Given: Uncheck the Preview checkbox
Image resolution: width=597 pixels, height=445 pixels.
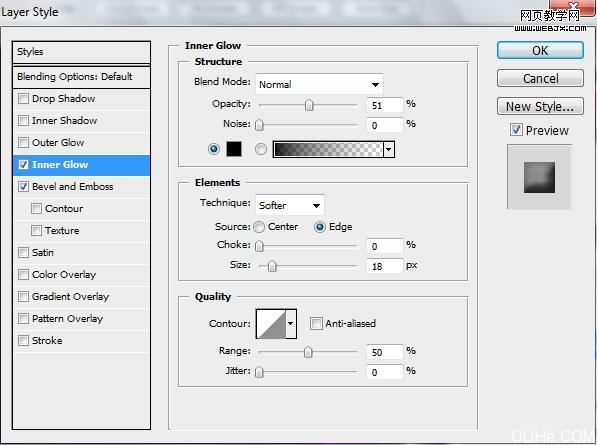Looking at the screenshot, I should pos(516,130).
